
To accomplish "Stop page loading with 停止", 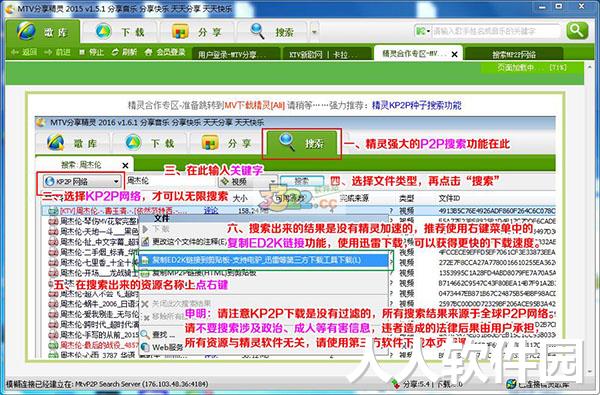I will tap(91, 52).
